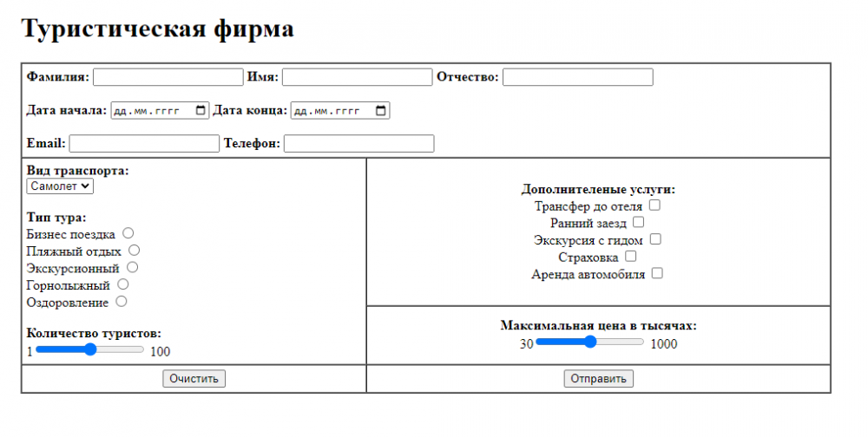Click into the Имя text field
Screen dimensions: 868x437
pos(357,77)
